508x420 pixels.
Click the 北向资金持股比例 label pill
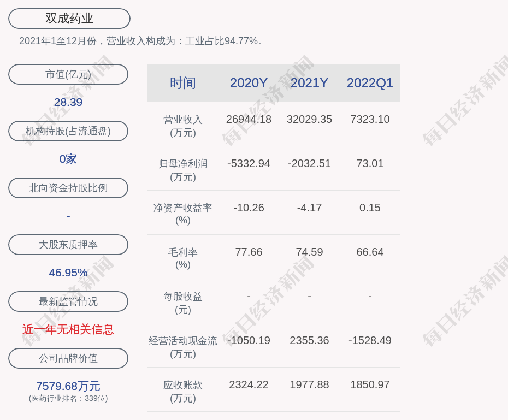pos(68,188)
